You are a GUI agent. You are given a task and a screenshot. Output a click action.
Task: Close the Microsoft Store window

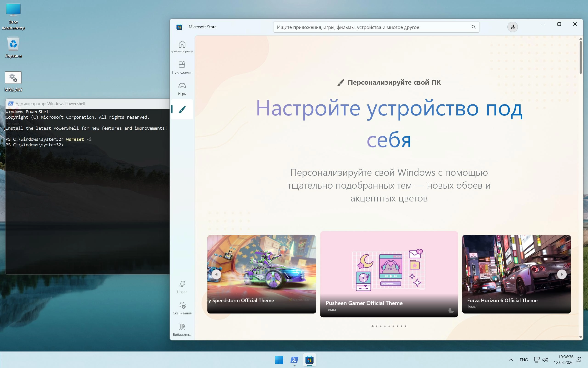575,24
